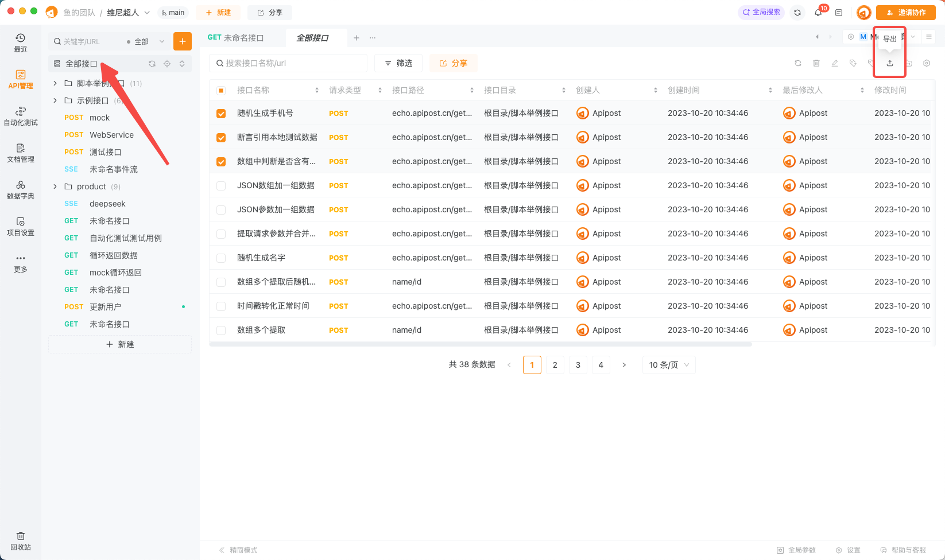Check the JSON数组加一组数据 row

(x=221, y=185)
